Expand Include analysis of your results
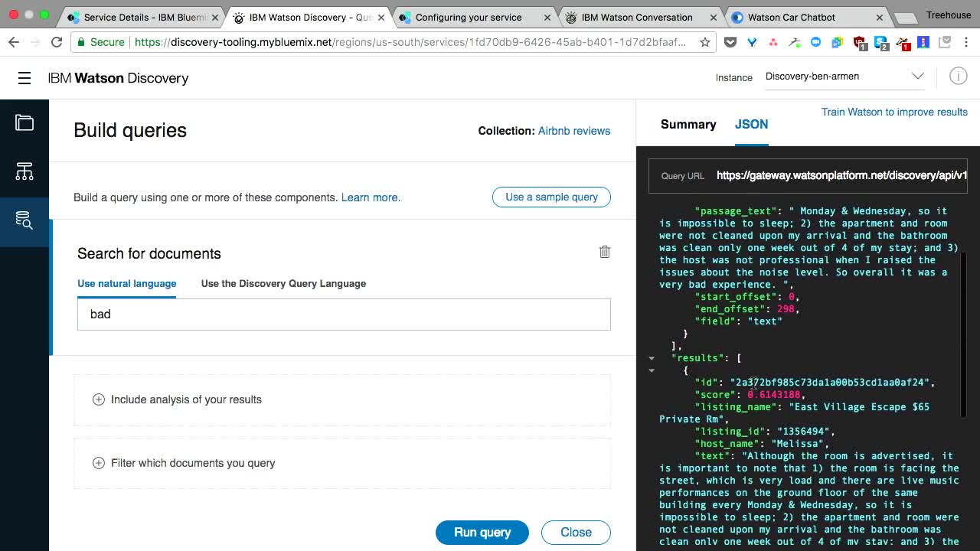The width and height of the screenshot is (980, 551). click(x=342, y=399)
